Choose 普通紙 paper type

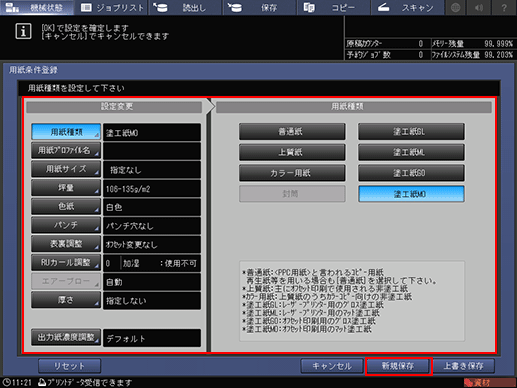coord(292,131)
